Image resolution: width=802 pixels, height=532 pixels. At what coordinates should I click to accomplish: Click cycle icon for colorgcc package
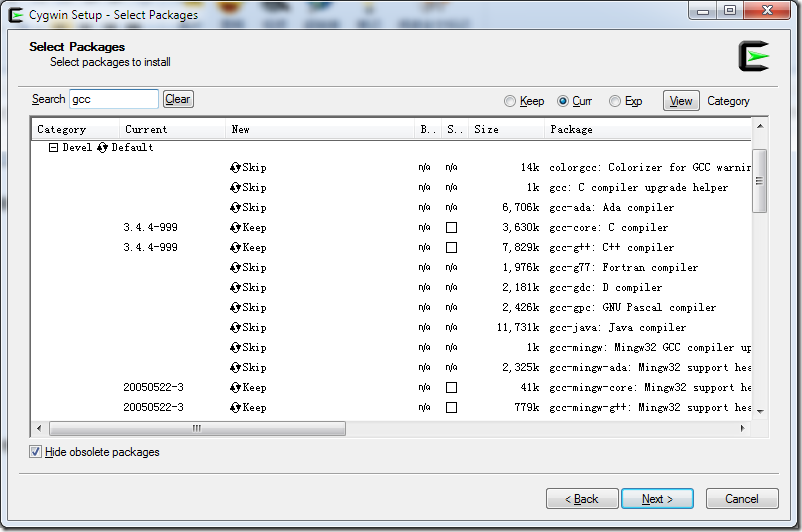pos(235,168)
